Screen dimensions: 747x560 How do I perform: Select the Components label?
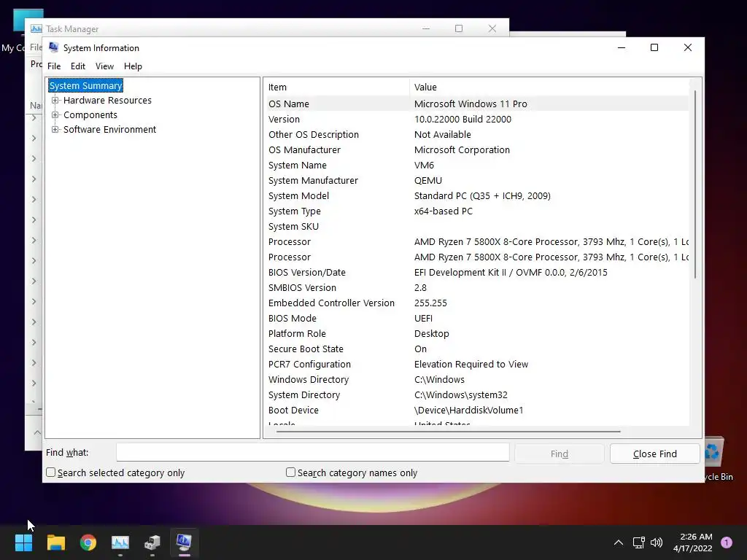tap(90, 114)
